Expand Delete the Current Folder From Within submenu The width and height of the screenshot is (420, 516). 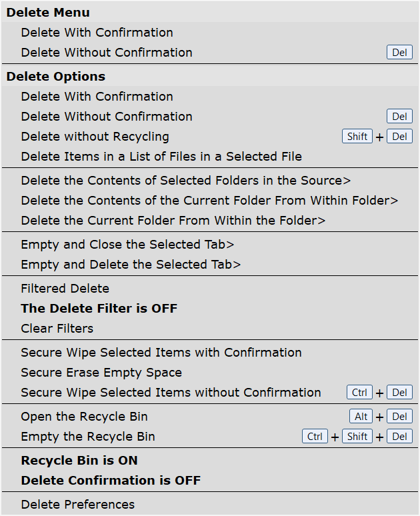pos(173,221)
